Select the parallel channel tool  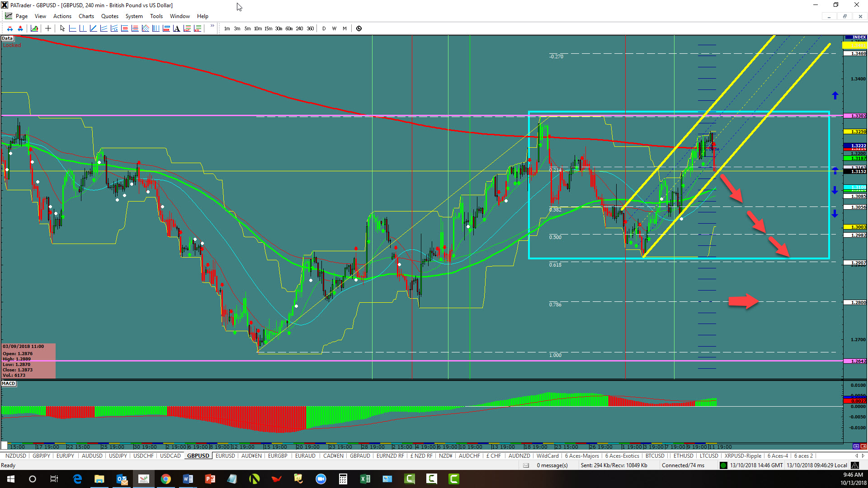[104, 28]
